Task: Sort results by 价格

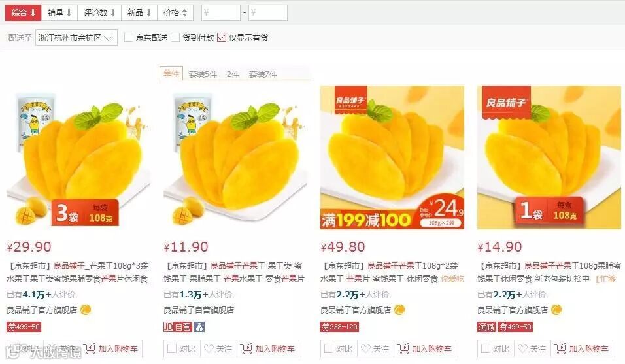Action: click(x=175, y=13)
